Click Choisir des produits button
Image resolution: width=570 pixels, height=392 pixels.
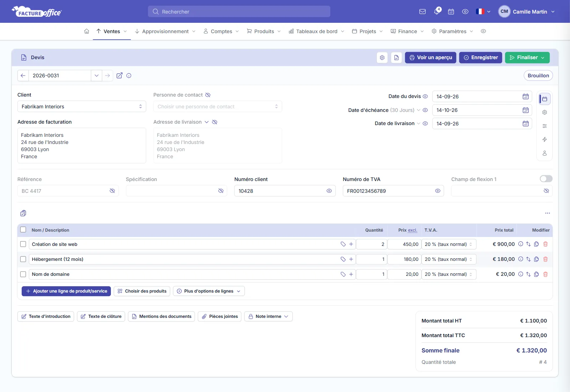tap(142, 291)
